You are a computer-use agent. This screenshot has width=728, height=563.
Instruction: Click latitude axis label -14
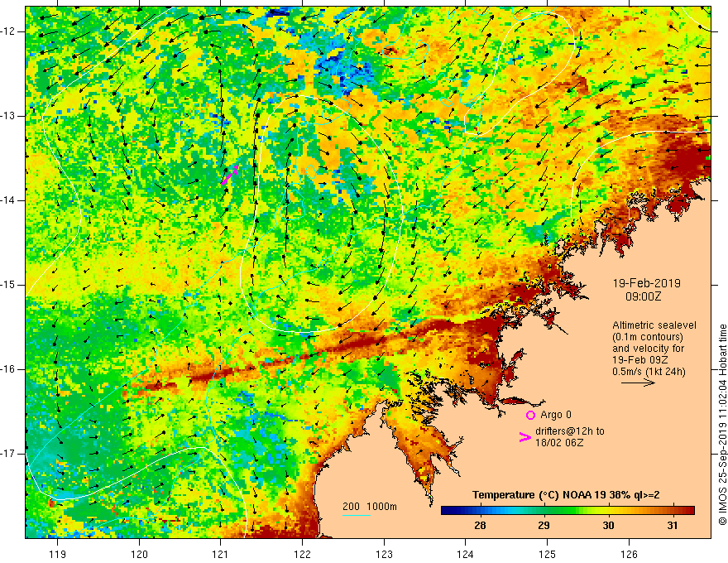pyautogui.click(x=9, y=200)
